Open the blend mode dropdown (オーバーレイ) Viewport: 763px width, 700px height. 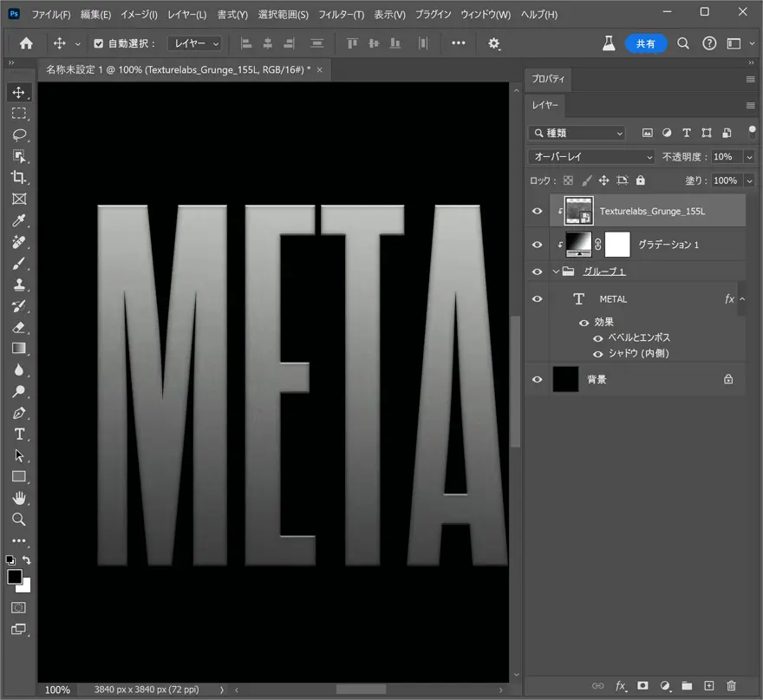[x=591, y=157]
